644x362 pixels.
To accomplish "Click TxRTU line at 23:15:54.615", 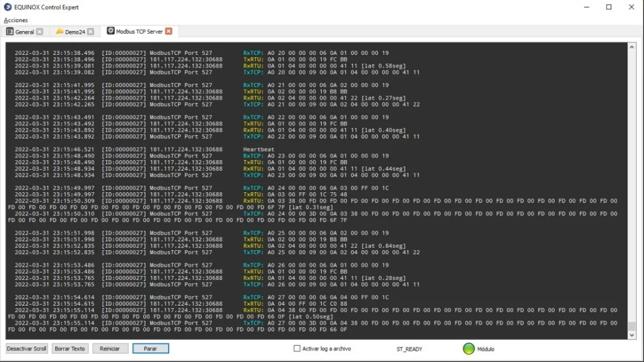I will point(181,303).
